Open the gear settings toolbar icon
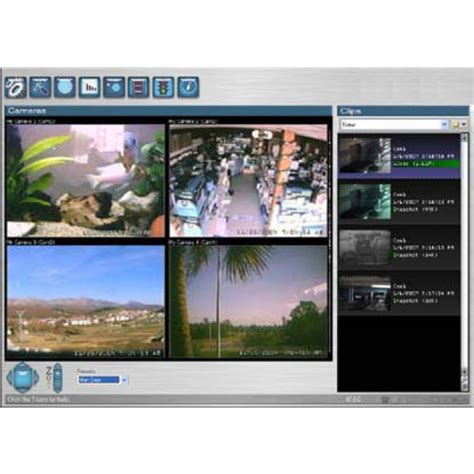This screenshot has height=474, width=474. click(16, 87)
